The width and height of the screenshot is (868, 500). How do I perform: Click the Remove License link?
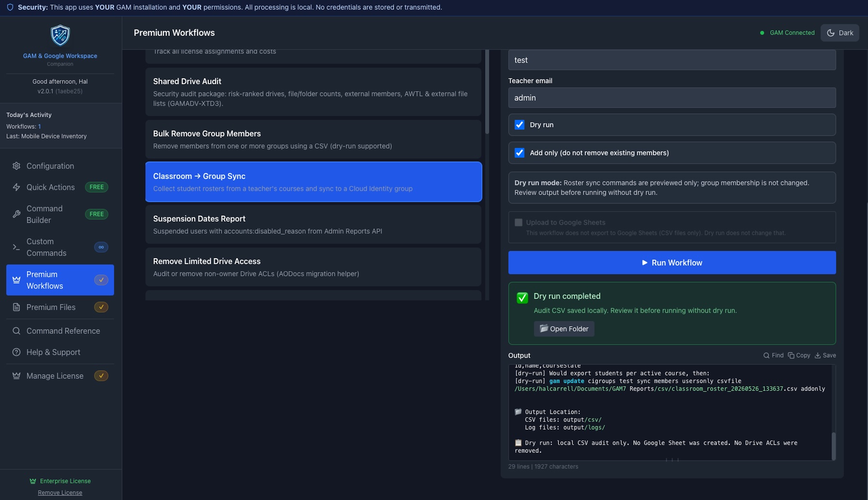point(60,492)
